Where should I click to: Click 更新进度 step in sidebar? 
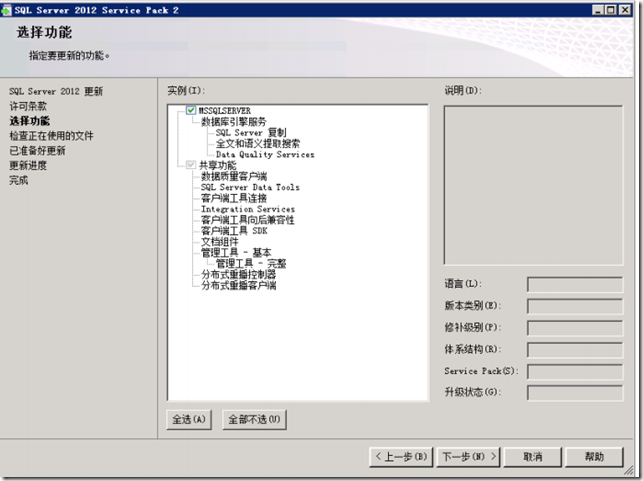[x=28, y=165]
